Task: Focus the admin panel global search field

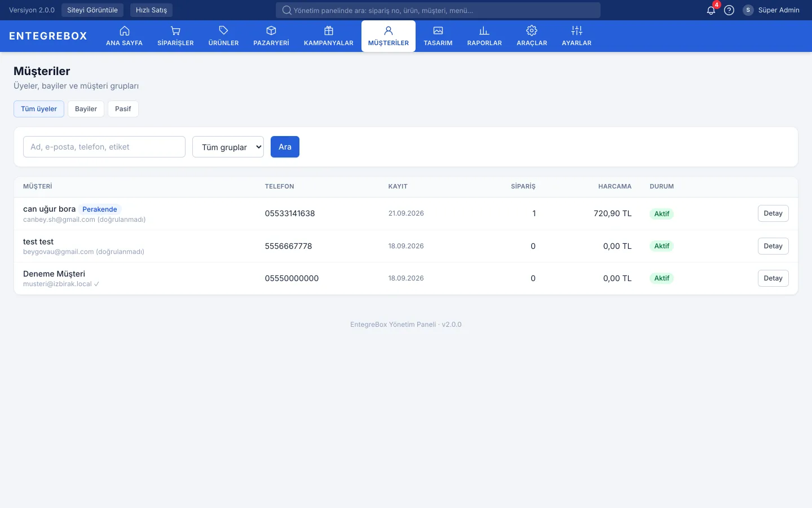Action: [x=438, y=10]
